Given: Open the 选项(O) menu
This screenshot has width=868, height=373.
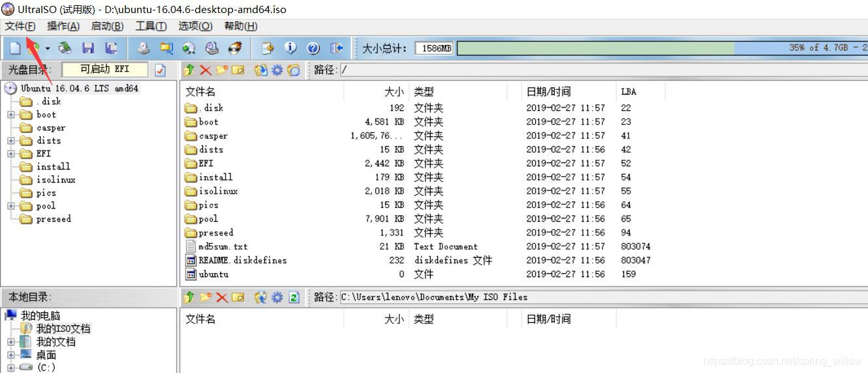Looking at the screenshot, I should 195,26.
